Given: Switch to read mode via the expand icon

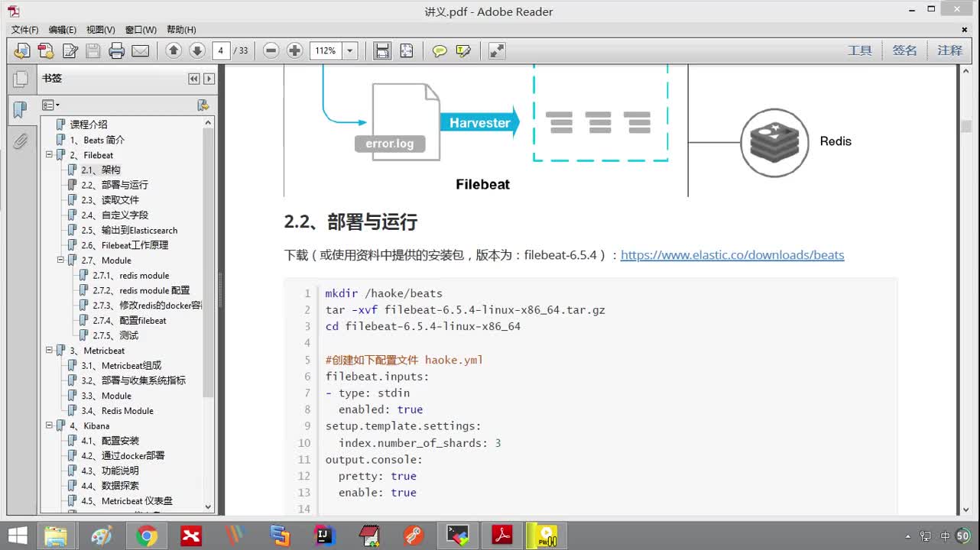Looking at the screenshot, I should pyautogui.click(x=497, y=51).
